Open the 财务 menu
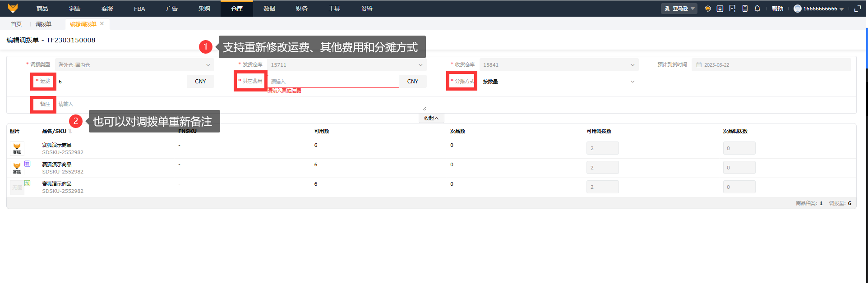Image resolution: width=868 pixels, height=283 pixels. tap(302, 9)
